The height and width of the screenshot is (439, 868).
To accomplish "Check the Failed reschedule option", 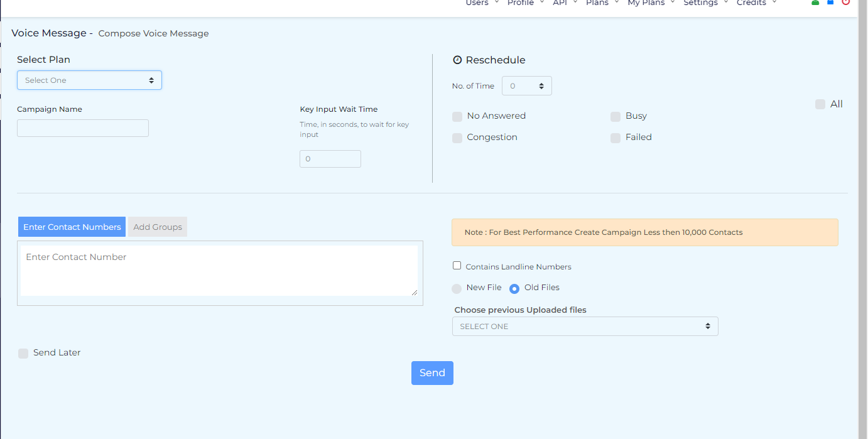I will point(616,138).
